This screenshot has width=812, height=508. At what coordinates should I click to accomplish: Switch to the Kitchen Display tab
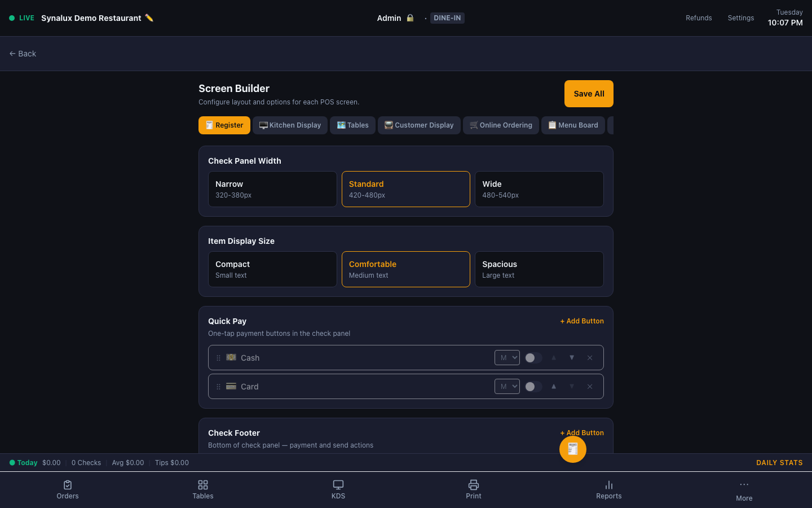pos(290,125)
